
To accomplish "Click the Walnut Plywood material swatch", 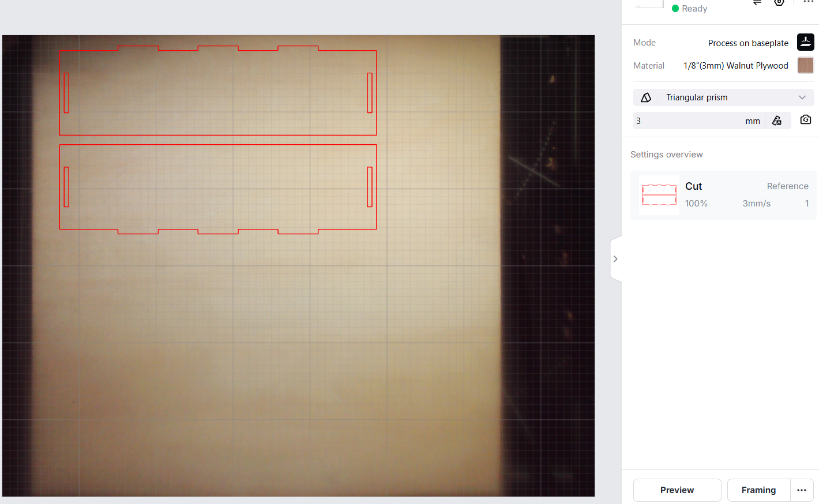I will (x=806, y=65).
